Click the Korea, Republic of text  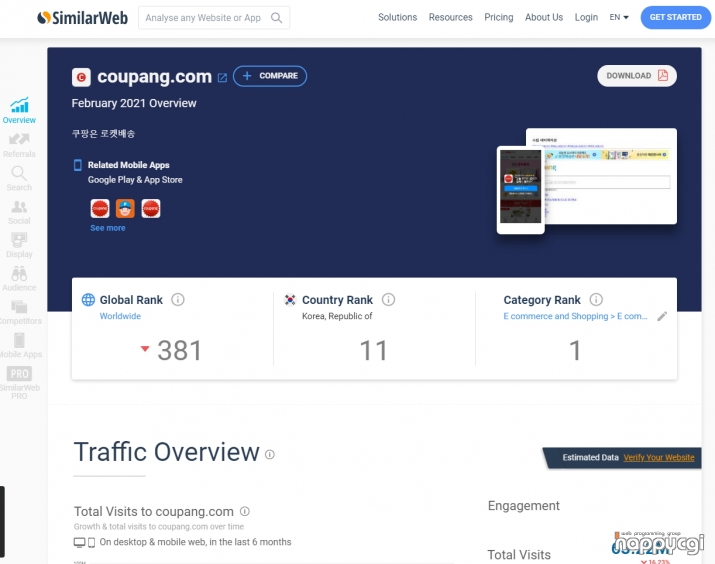pos(337,316)
